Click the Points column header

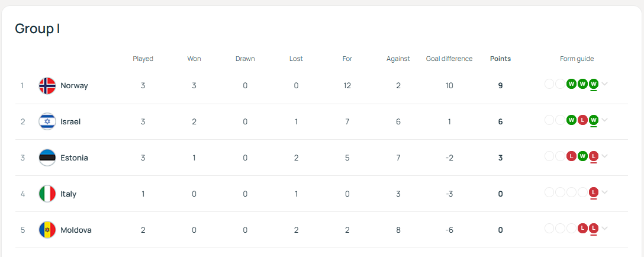[500, 59]
